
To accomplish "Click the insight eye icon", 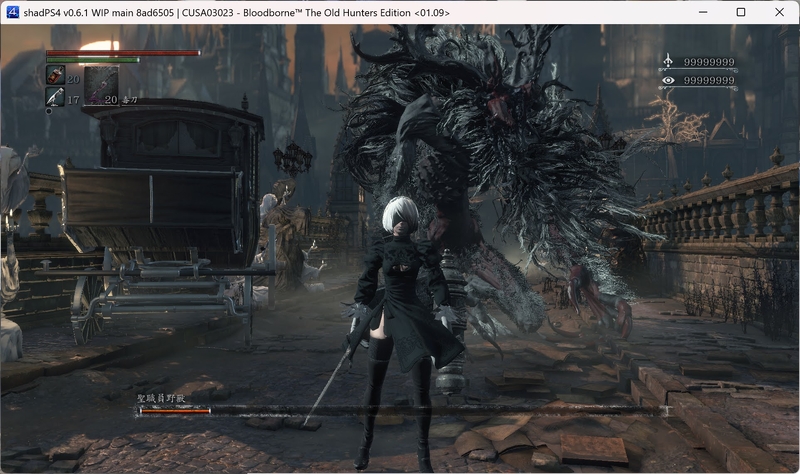I will [x=668, y=80].
